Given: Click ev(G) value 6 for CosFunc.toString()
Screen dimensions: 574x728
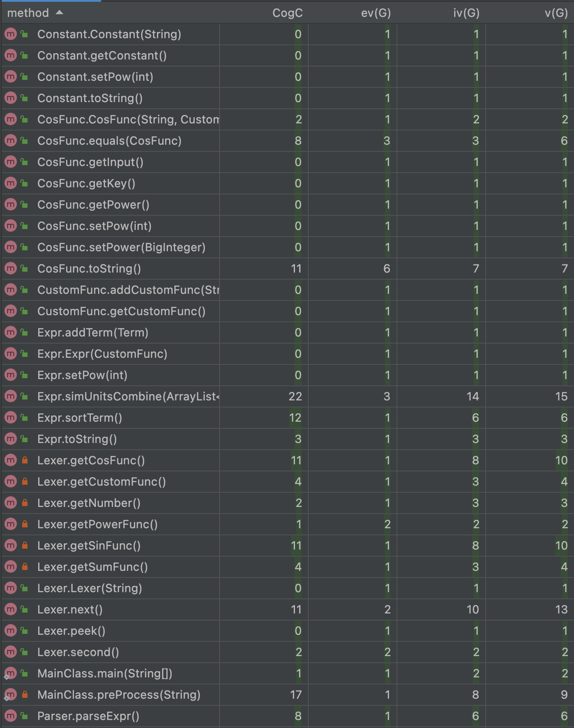Looking at the screenshot, I should click(x=387, y=269).
